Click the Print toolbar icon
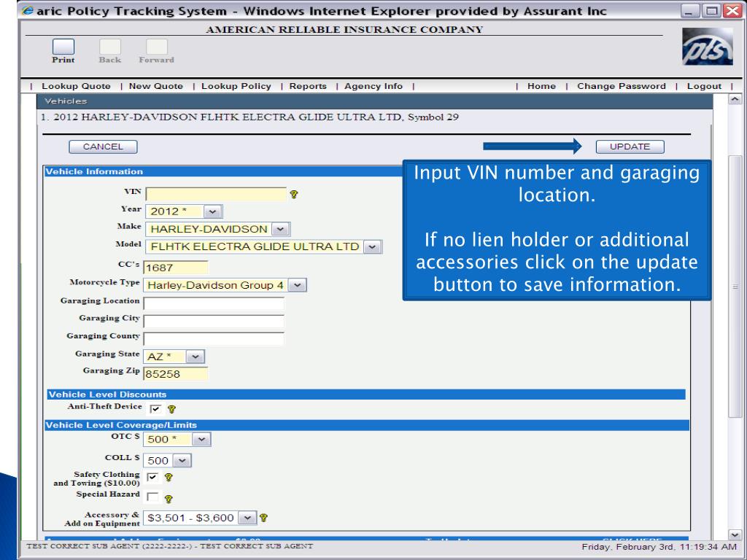 coord(63,47)
